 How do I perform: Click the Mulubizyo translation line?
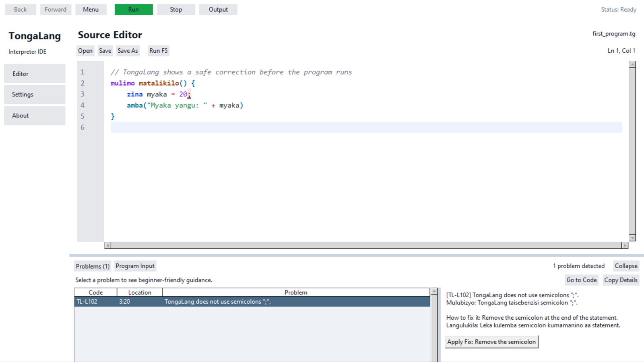pyautogui.click(x=512, y=303)
